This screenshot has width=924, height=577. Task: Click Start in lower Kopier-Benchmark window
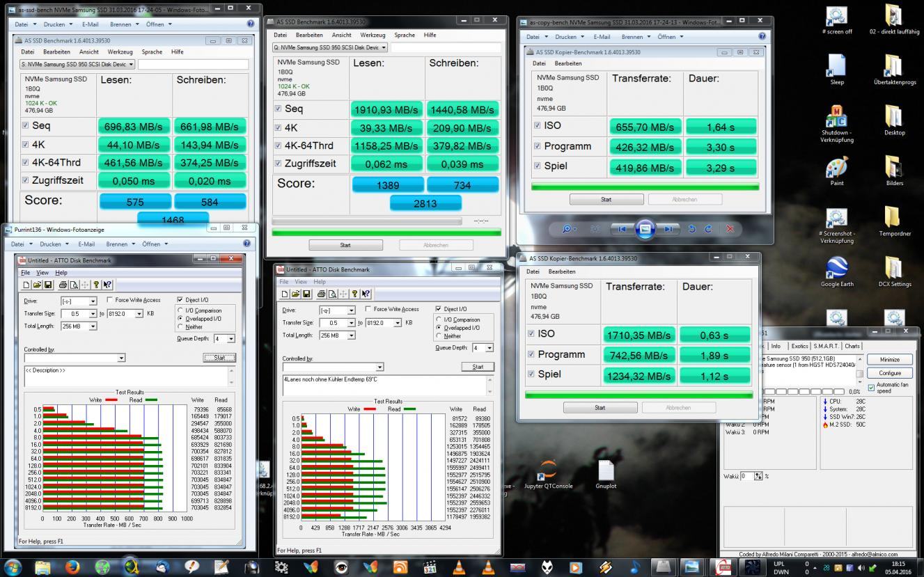click(600, 408)
